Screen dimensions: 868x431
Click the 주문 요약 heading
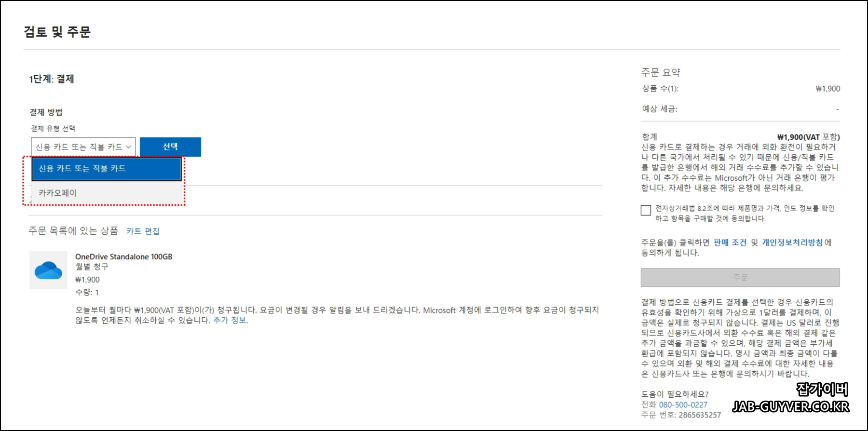[661, 72]
